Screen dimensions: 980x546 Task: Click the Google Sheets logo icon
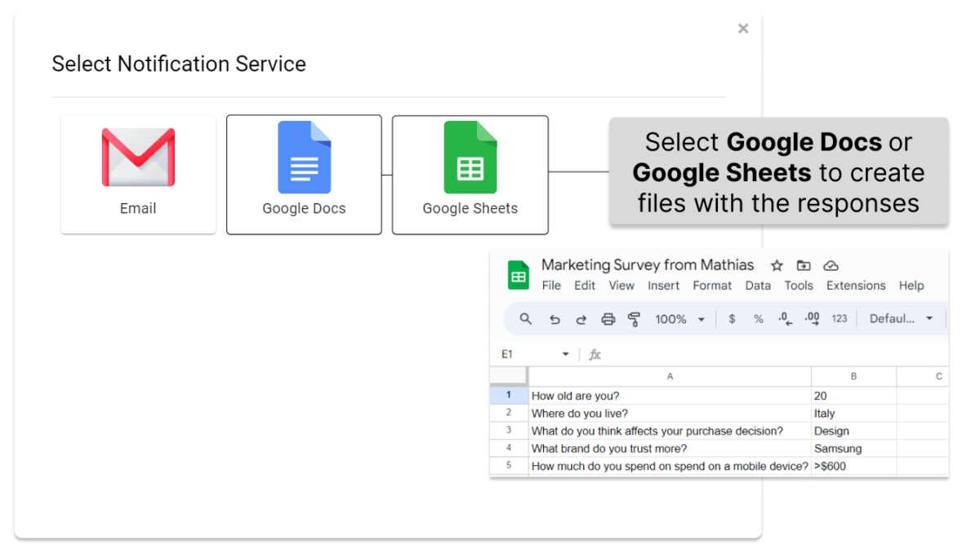[518, 275]
